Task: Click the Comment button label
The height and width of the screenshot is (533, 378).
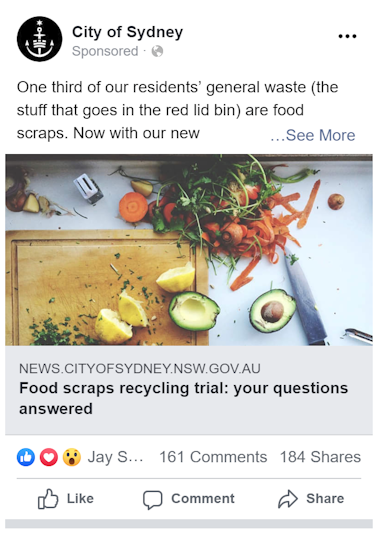Action: 203,499
